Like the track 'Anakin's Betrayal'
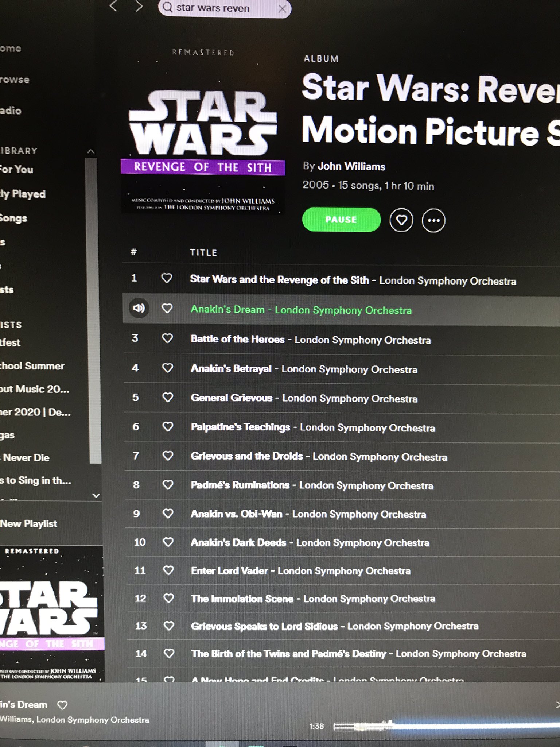Image resolution: width=560 pixels, height=747 pixels. [x=167, y=368]
